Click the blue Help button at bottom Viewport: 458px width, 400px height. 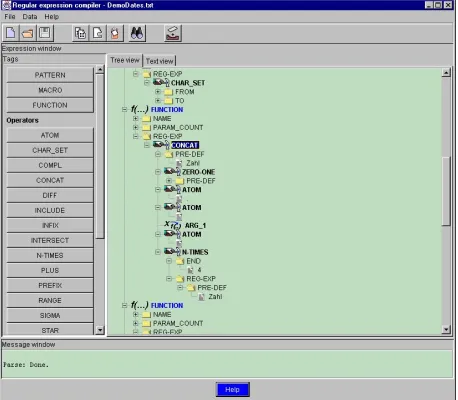232,389
